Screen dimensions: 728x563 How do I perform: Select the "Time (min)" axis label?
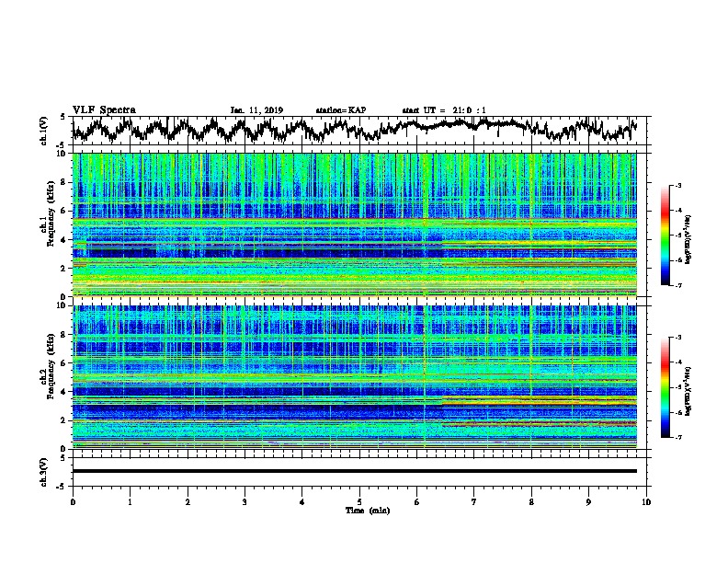(x=368, y=511)
